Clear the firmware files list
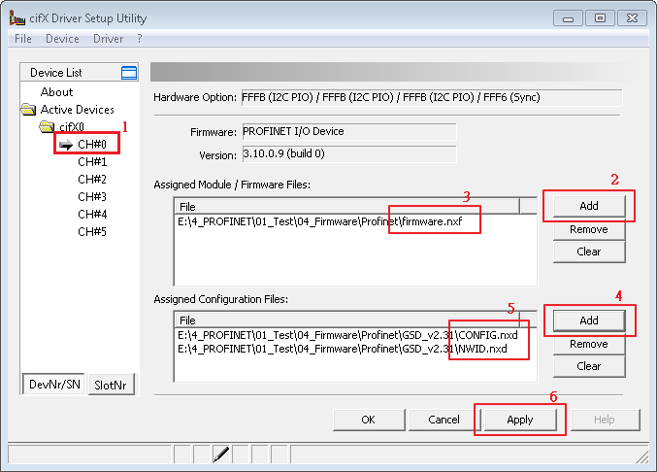Image resolution: width=657 pixels, height=472 pixels. tap(589, 252)
